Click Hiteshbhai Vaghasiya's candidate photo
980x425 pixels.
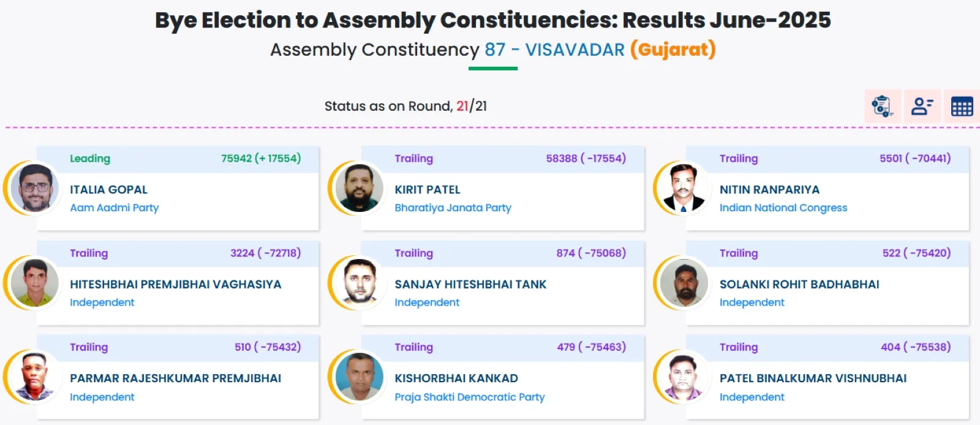point(35,283)
